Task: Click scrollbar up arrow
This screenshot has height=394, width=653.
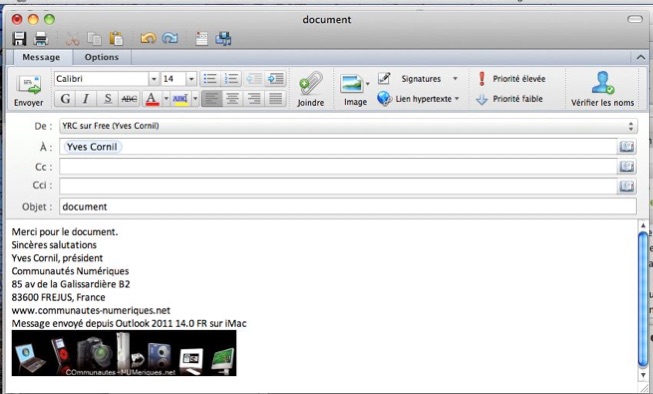Action: pyautogui.click(x=643, y=225)
